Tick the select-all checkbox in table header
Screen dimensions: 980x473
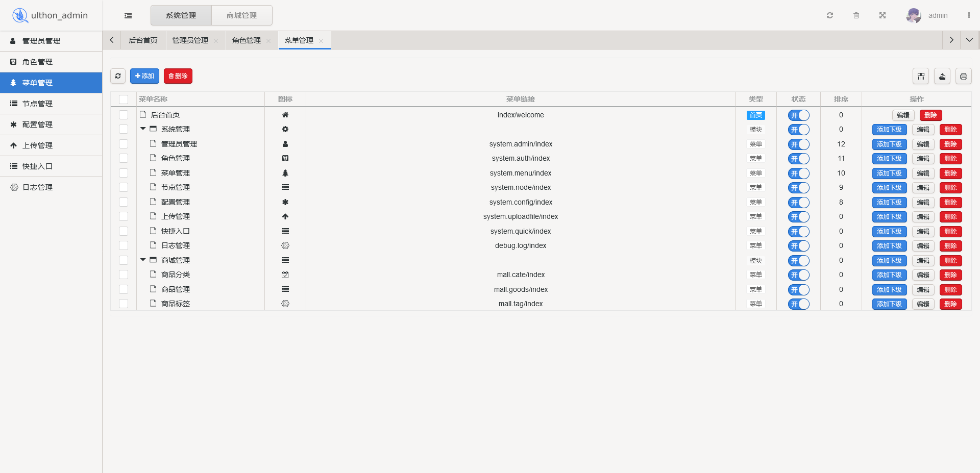[x=124, y=99]
